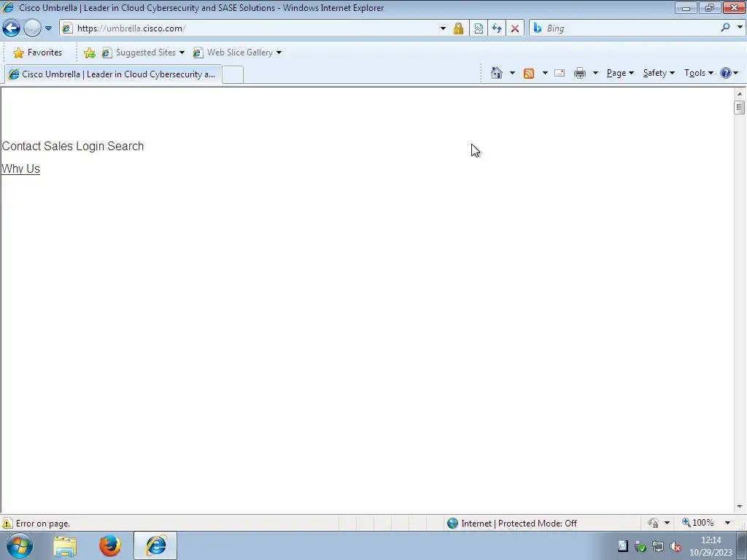Click the Error on page warning icon
Screen dimensions: 747x560
point(7,524)
